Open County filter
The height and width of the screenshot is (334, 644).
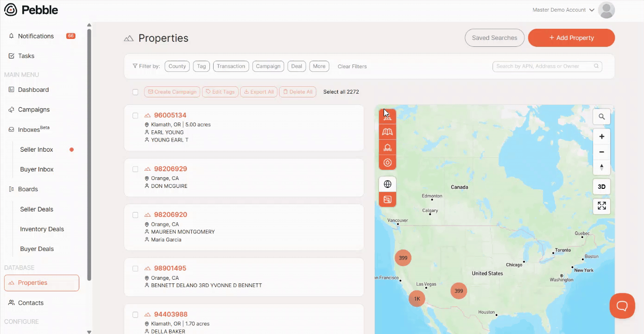(x=177, y=66)
